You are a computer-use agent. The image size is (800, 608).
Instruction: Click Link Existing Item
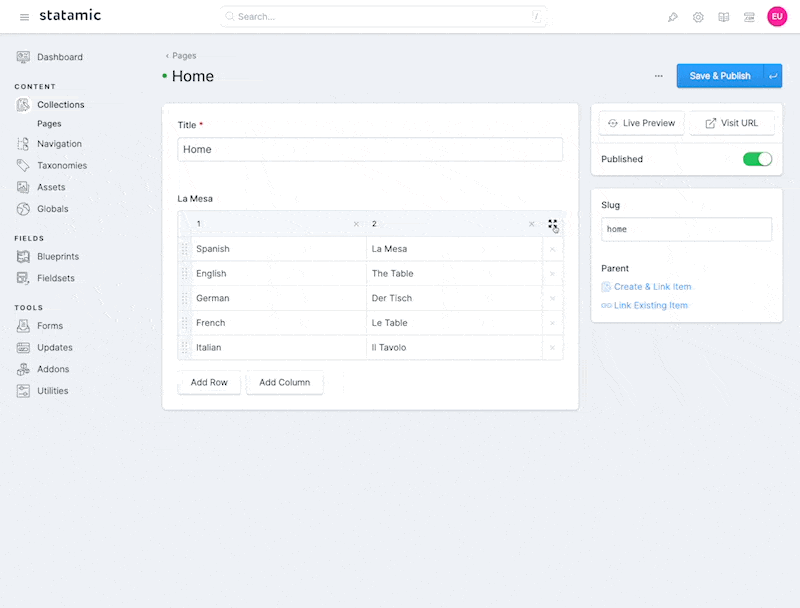(644, 305)
